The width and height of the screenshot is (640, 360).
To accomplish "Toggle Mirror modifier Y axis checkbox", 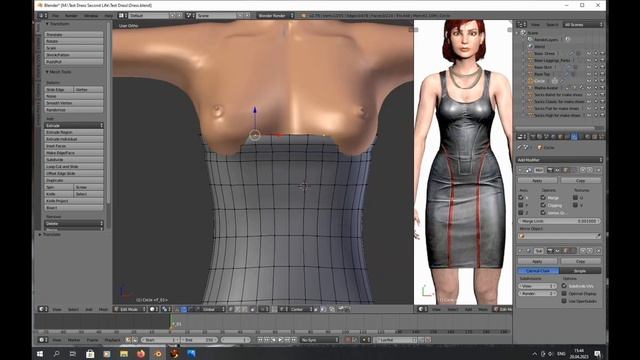I will pyautogui.click(x=521, y=205).
